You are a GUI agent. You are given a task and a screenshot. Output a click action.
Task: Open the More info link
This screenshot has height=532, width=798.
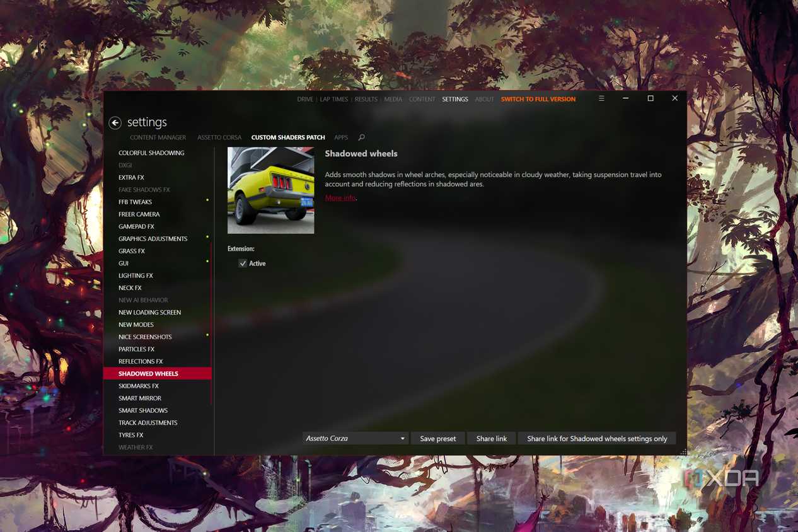[x=339, y=197]
